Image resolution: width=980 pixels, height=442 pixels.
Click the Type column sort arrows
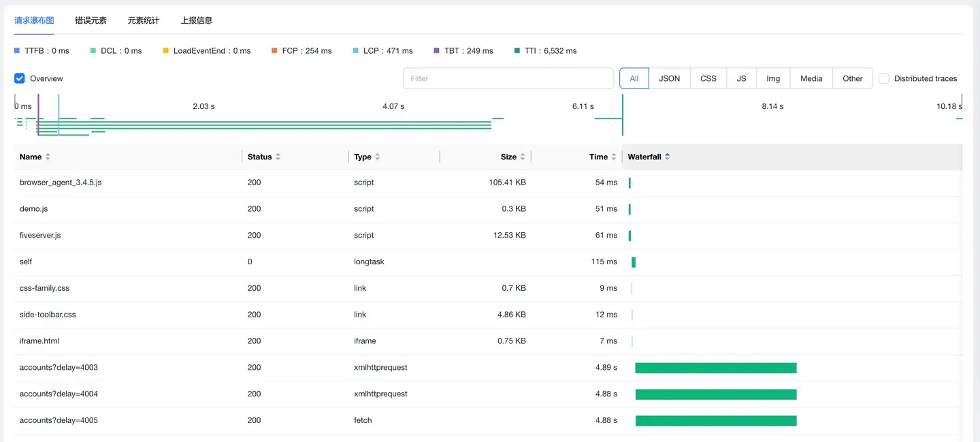click(x=377, y=157)
